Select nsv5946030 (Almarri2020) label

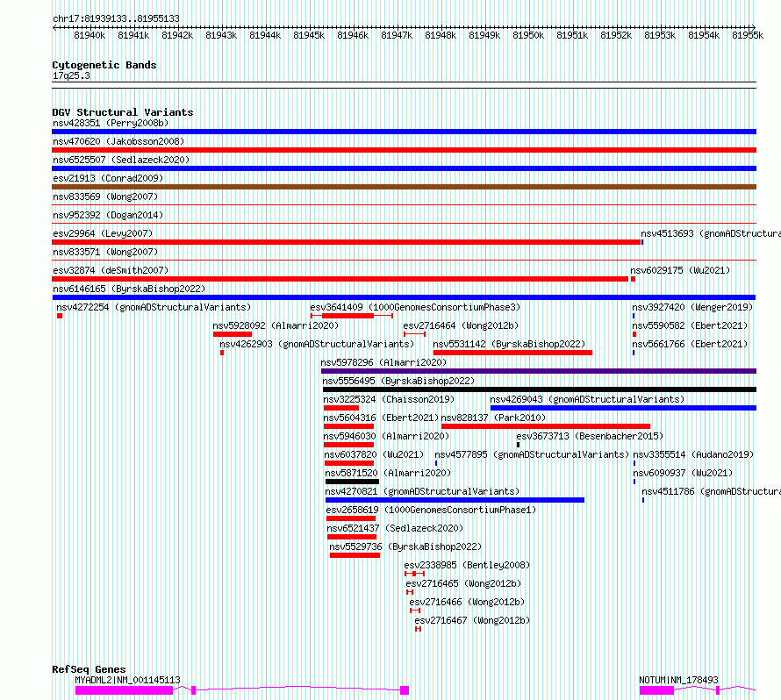pyautogui.click(x=386, y=436)
